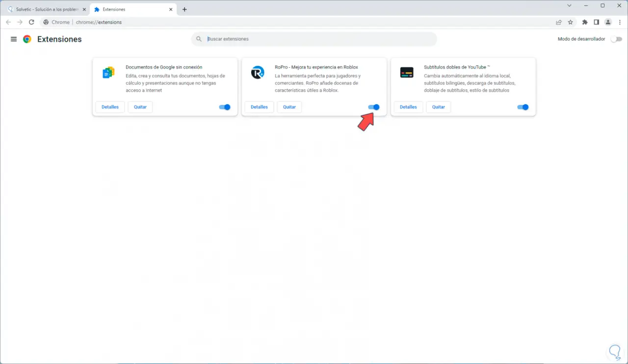Switch to the Solvetic tab
Viewport: 628px width, 364px height.
[x=46, y=9]
